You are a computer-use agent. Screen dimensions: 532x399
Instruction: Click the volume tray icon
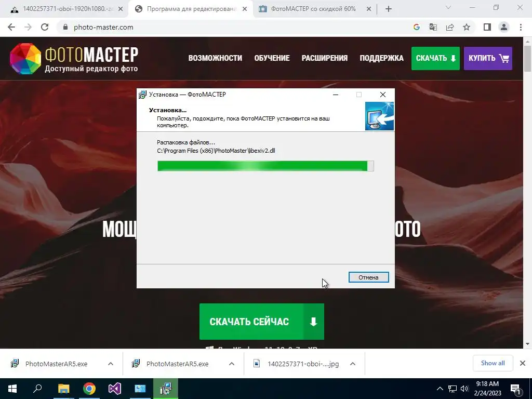click(464, 389)
